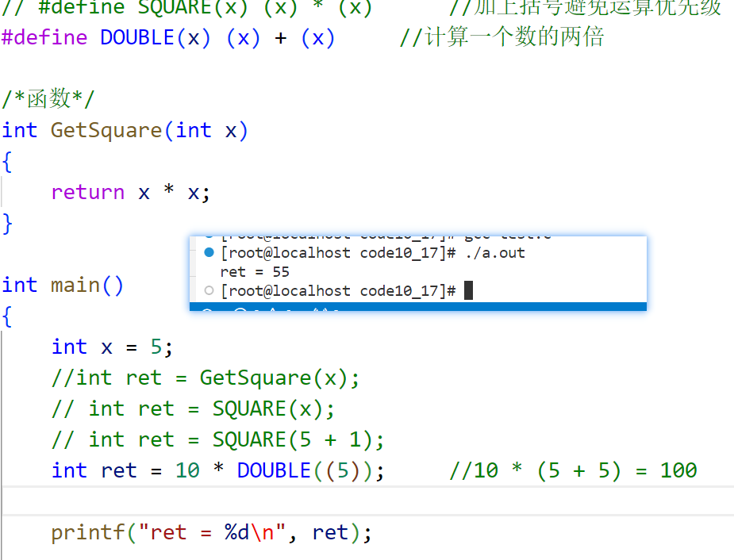The width and height of the screenshot is (734, 560).
Task: Click the '/*函数*/' comment line
Action: [48, 99]
